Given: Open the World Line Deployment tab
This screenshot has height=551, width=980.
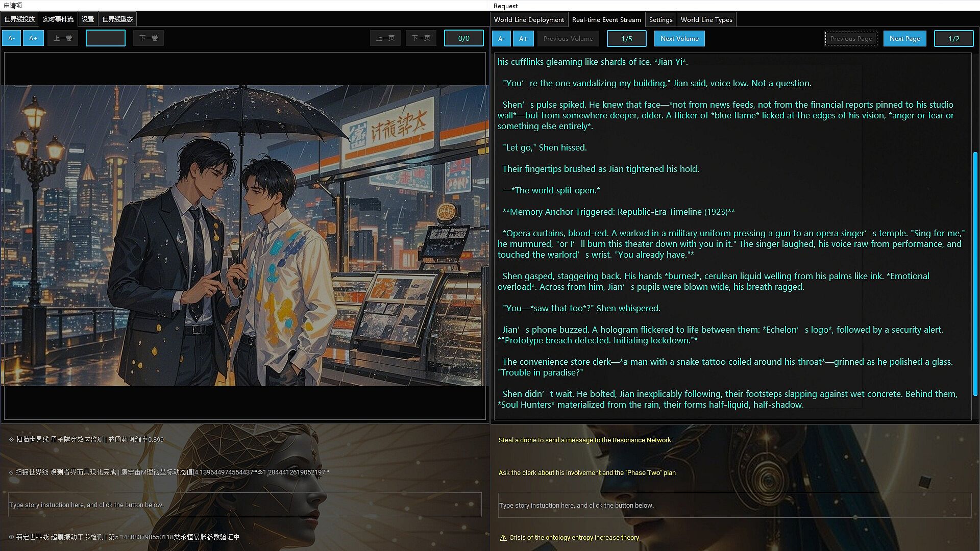Looking at the screenshot, I should [529, 20].
